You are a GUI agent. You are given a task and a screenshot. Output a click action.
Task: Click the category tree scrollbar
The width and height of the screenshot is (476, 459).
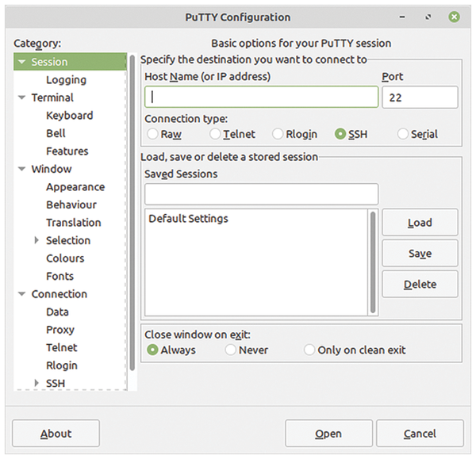132,212
